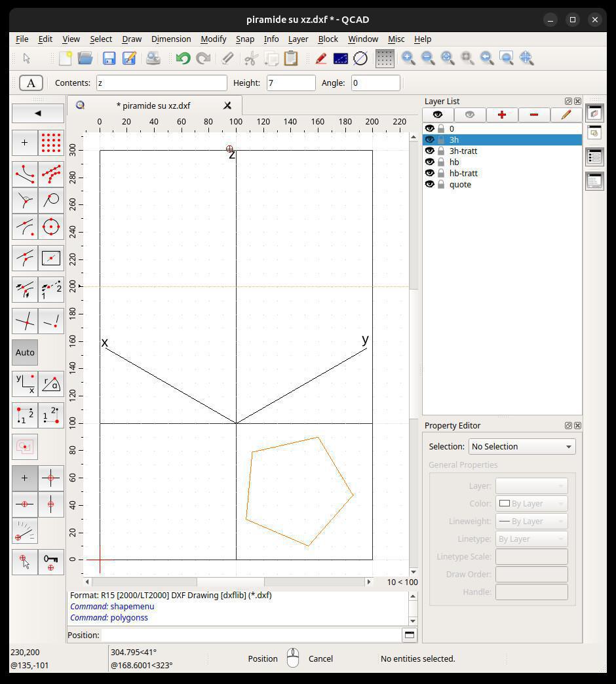Image resolution: width=616 pixels, height=684 pixels.
Task: Select the snap to grid dots tool
Action: (51, 142)
